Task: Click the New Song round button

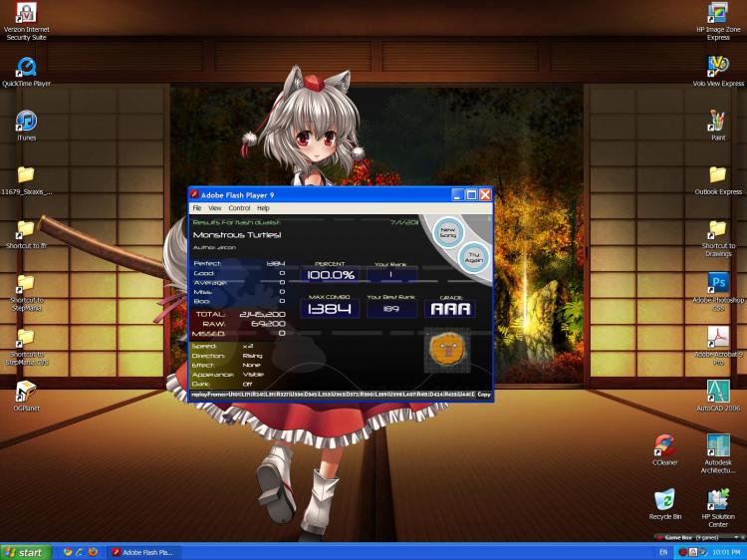Action: tap(448, 232)
